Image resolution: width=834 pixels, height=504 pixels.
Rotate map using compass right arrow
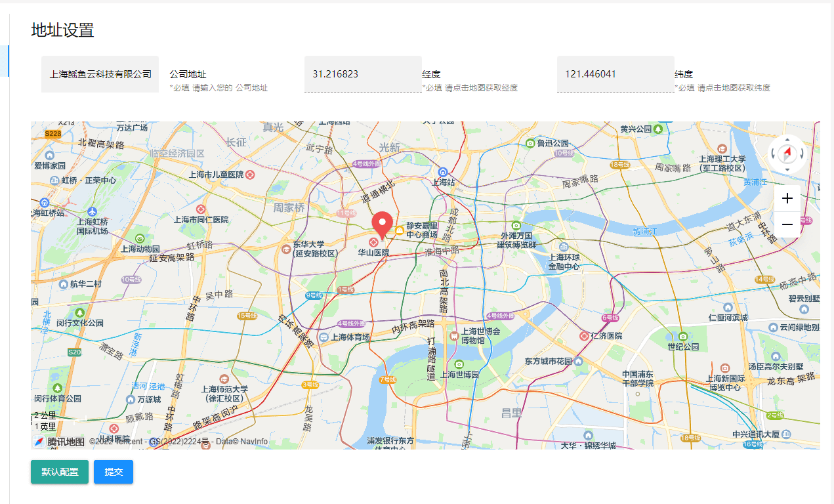[801, 154]
